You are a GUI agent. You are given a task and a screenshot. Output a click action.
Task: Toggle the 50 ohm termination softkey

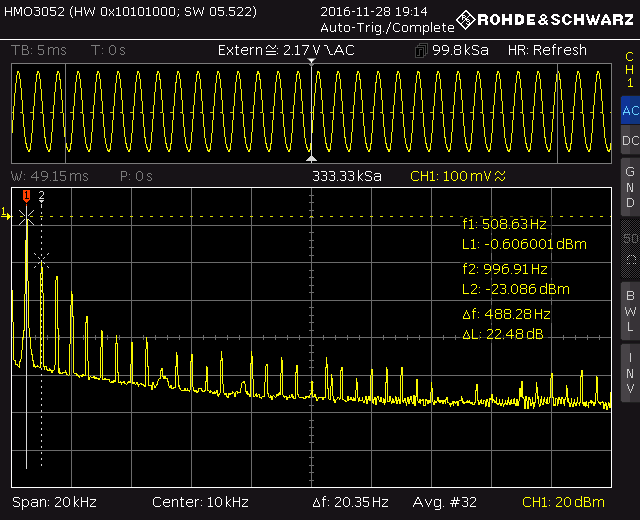629,247
